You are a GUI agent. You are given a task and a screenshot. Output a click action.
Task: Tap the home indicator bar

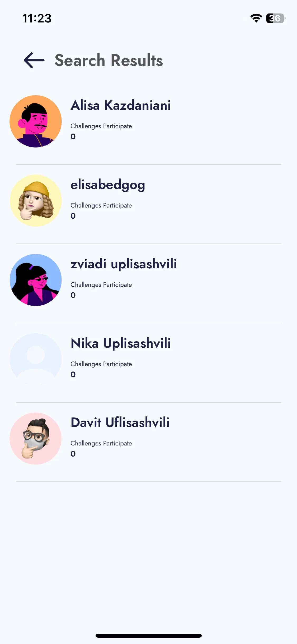pyautogui.click(x=149, y=636)
